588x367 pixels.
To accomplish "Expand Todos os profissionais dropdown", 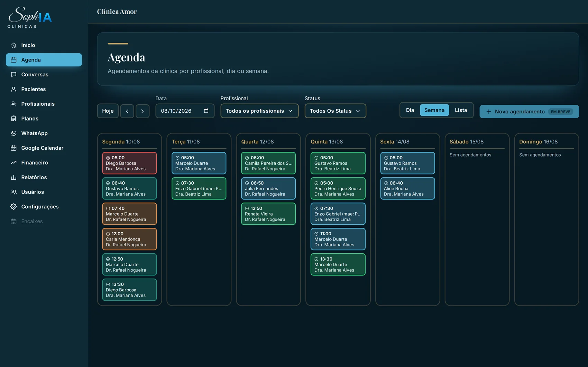I will pyautogui.click(x=259, y=111).
